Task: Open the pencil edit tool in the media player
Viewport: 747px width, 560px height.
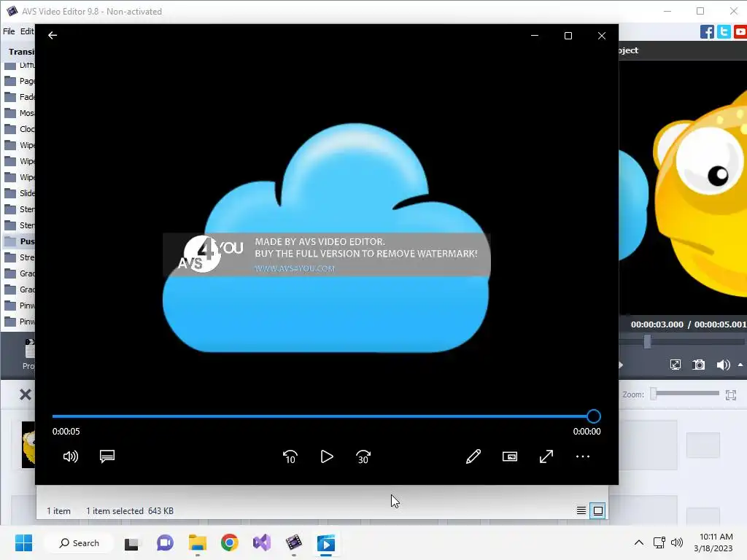Action: coord(473,456)
